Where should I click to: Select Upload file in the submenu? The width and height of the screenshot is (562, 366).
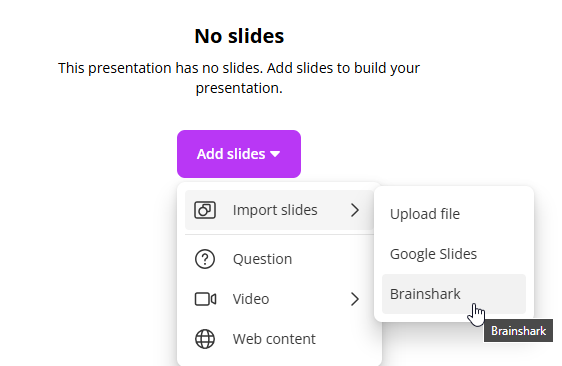(x=425, y=214)
